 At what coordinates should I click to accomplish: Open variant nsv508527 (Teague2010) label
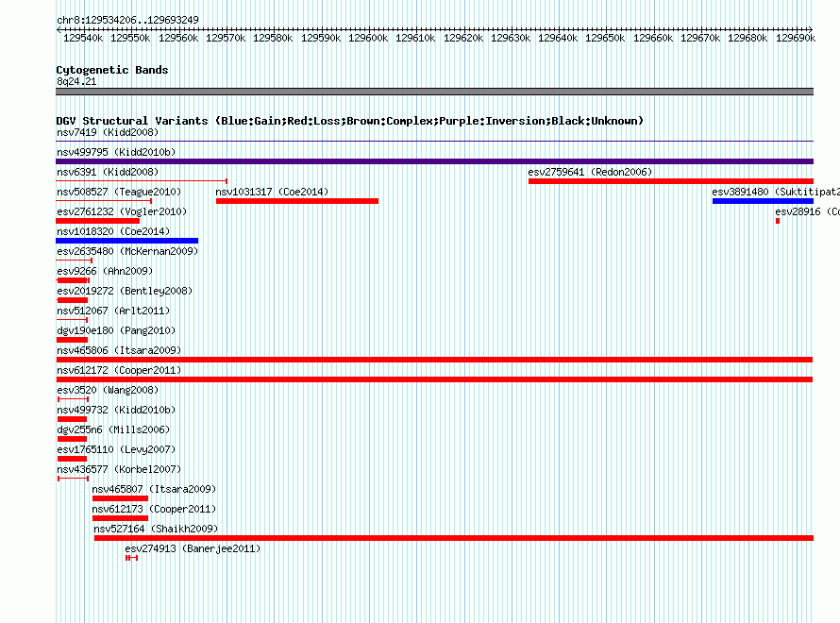pos(119,192)
